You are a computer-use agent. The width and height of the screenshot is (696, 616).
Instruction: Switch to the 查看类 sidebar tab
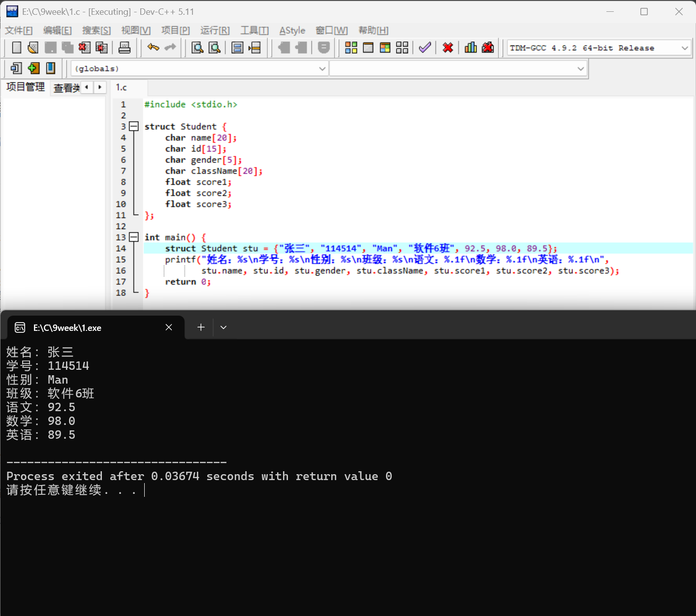click(x=66, y=88)
